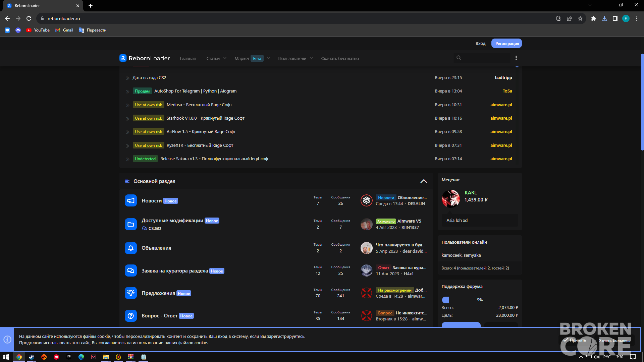
Task: Reload the page
Action: tap(29, 18)
